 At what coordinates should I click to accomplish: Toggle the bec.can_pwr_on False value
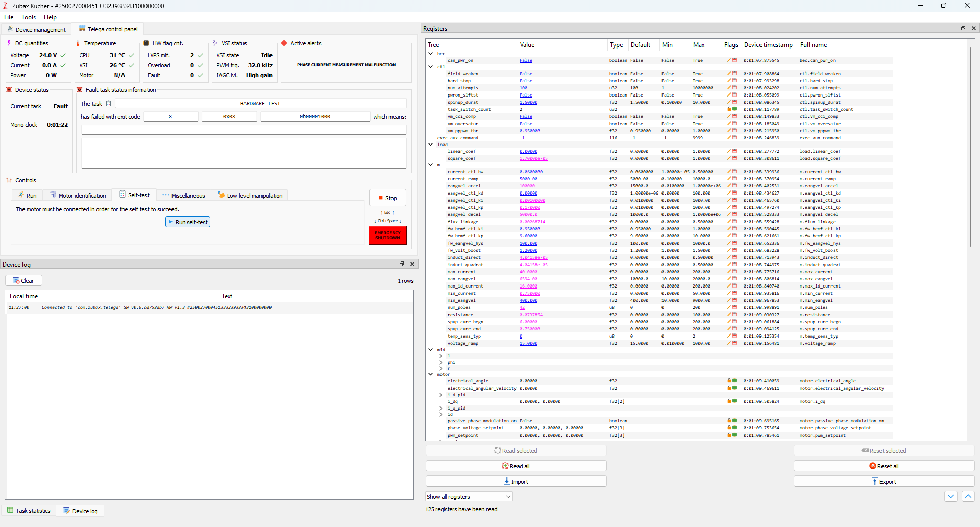coord(526,61)
